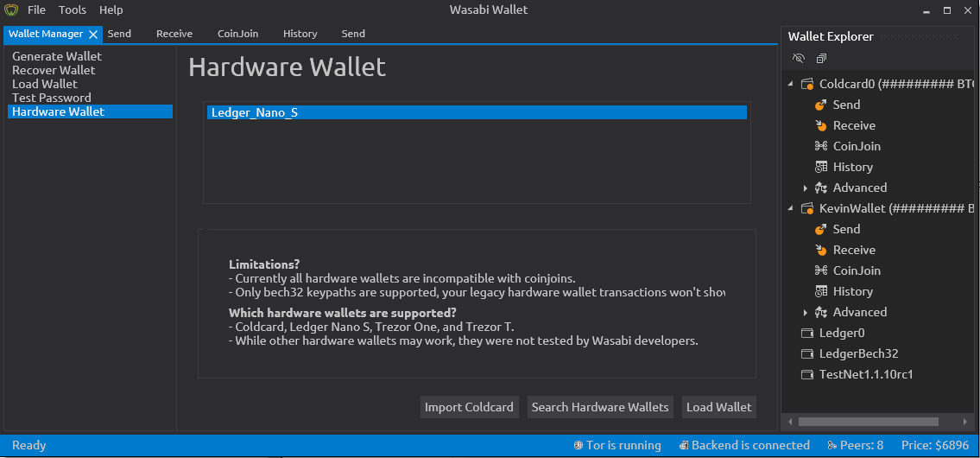This screenshot has width=980, height=458.
Task: Click the Ledger0 wallet icon
Action: pos(807,333)
